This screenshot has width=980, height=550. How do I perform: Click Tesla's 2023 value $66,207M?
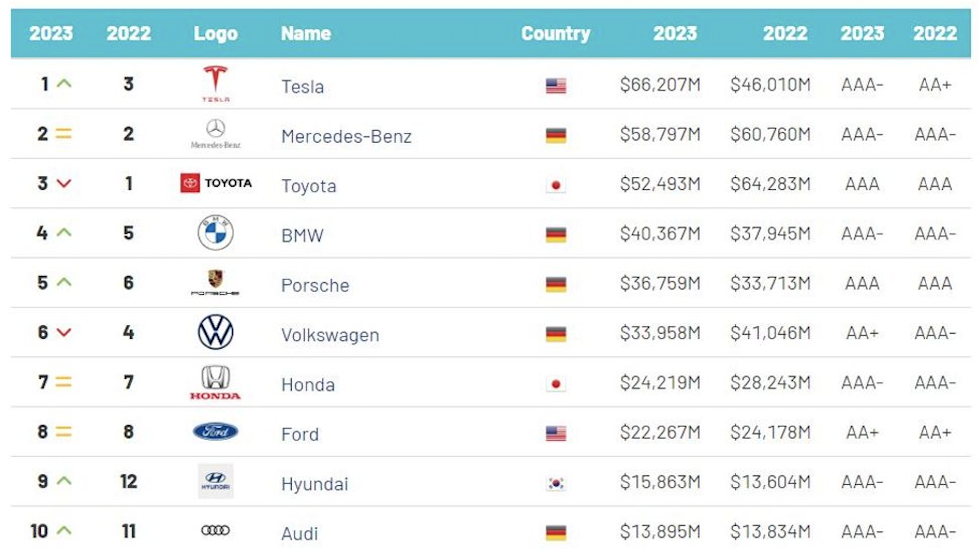pyautogui.click(x=660, y=85)
